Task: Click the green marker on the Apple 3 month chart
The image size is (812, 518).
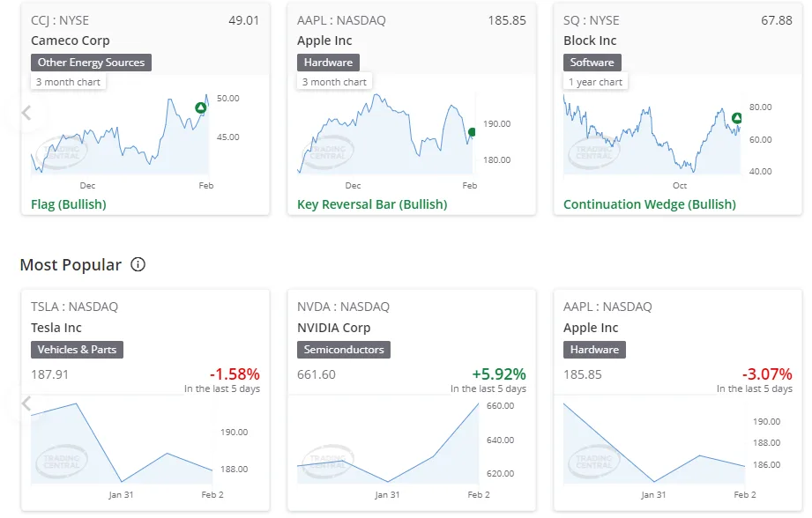Action: tap(473, 132)
